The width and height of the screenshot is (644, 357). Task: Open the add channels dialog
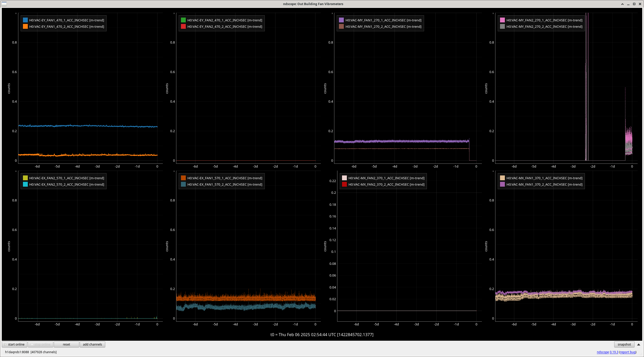pos(93,344)
